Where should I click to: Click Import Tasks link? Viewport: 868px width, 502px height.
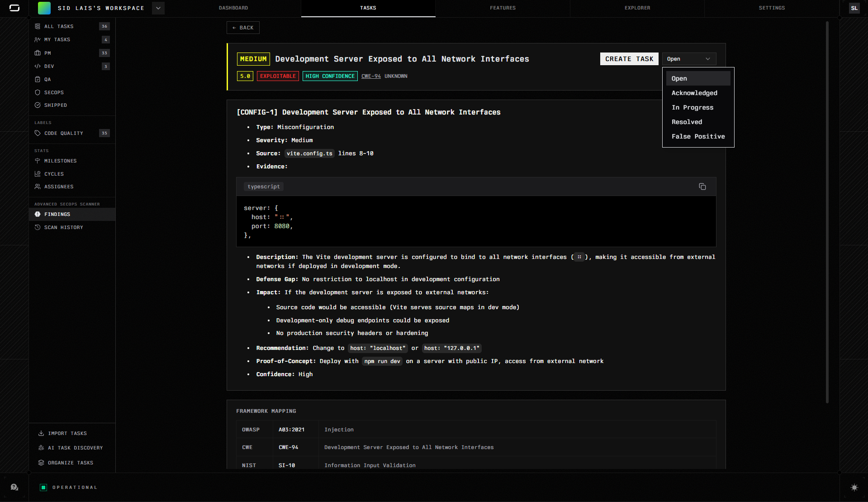67,433
